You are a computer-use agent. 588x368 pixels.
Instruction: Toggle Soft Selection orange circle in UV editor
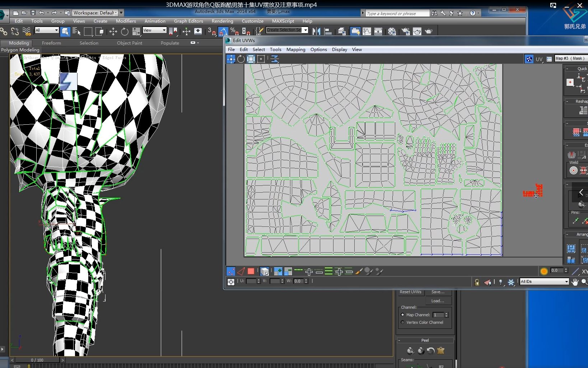544,271
